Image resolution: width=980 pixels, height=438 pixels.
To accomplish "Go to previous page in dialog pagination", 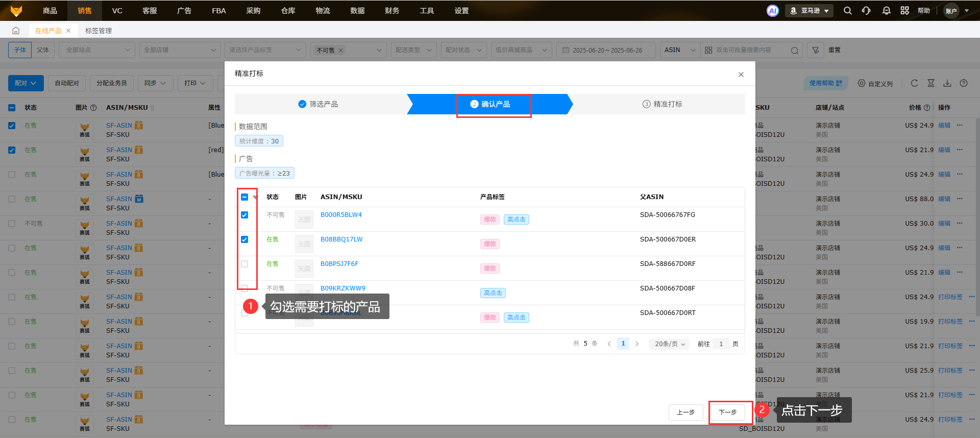I will click(609, 344).
